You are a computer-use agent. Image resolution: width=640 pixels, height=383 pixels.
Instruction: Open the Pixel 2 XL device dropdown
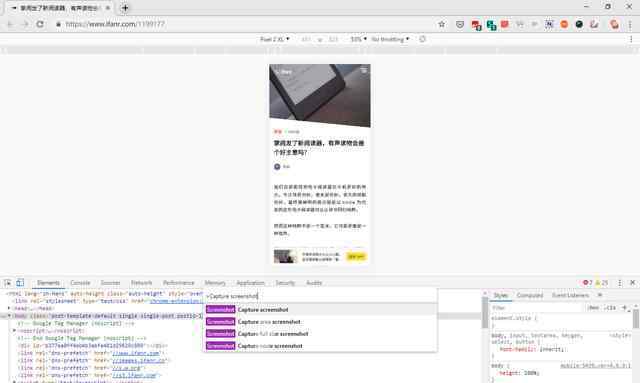click(275, 39)
